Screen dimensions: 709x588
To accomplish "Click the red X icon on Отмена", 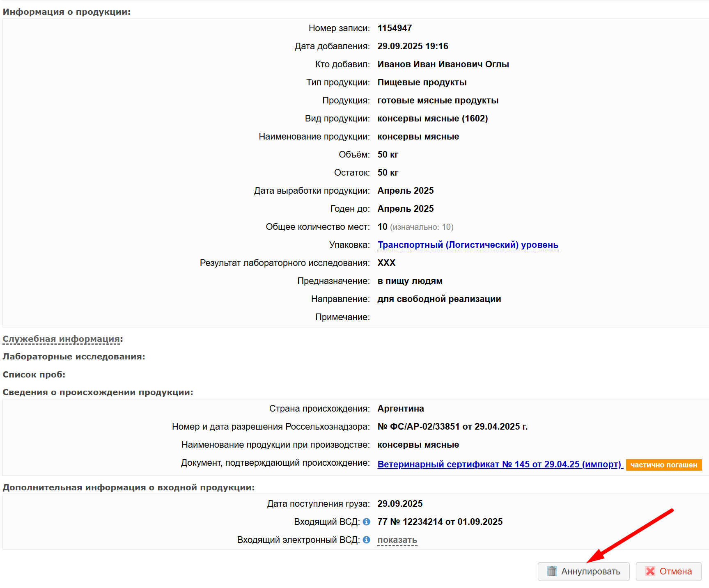I will (x=650, y=571).
